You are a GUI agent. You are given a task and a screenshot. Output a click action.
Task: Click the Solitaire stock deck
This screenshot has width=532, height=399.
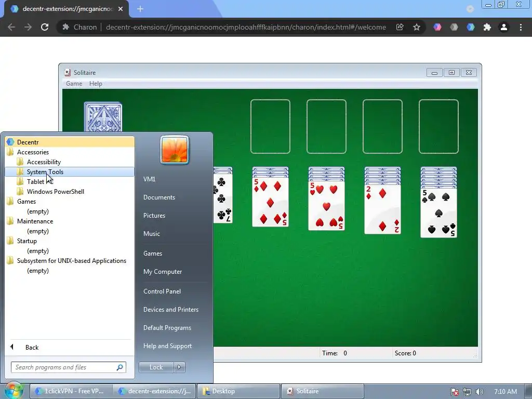tap(103, 117)
